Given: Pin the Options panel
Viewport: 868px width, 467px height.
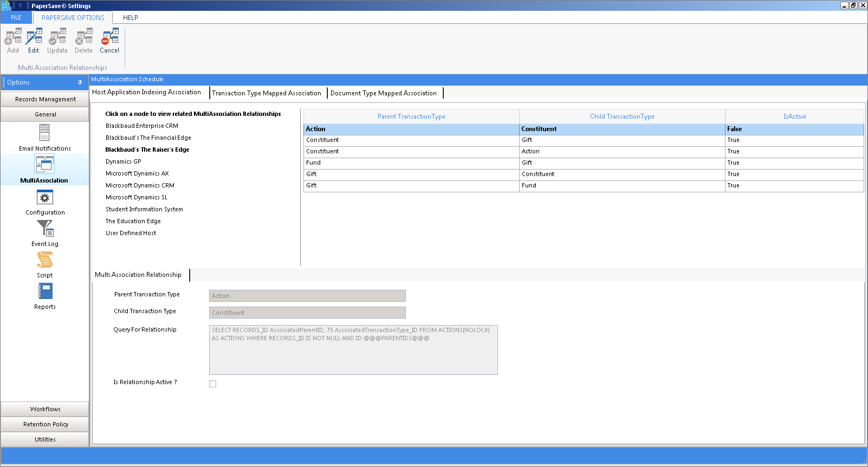Looking at the screenshot, I should click(80, 82).
